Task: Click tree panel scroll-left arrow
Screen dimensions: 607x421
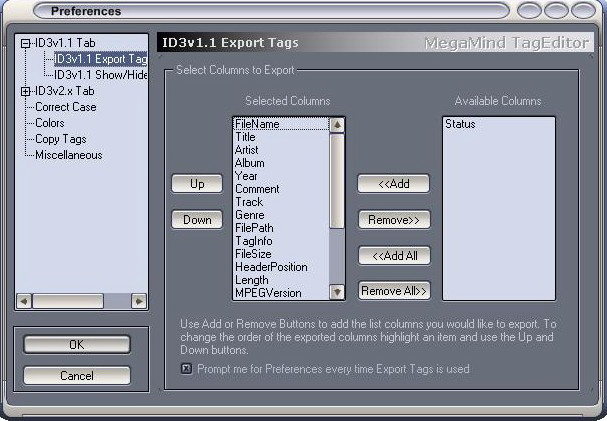Action: pyautogui.click(x=24, y=301)
